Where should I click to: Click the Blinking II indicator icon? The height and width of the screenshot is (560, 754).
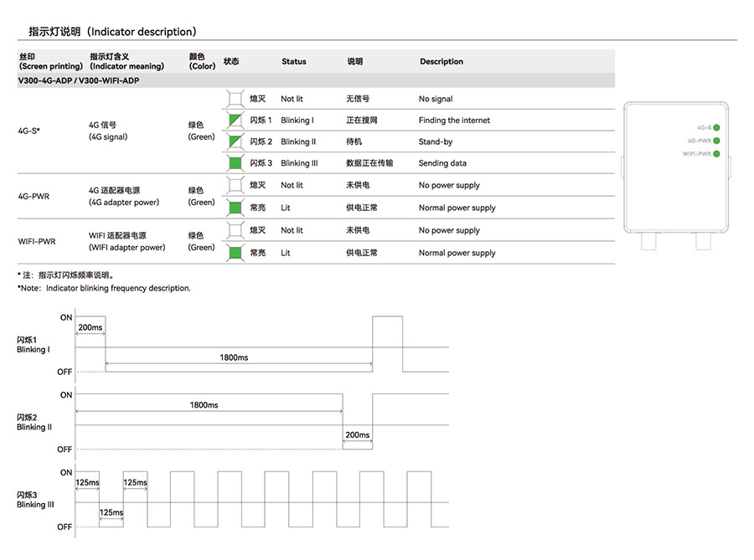[235, 141]
